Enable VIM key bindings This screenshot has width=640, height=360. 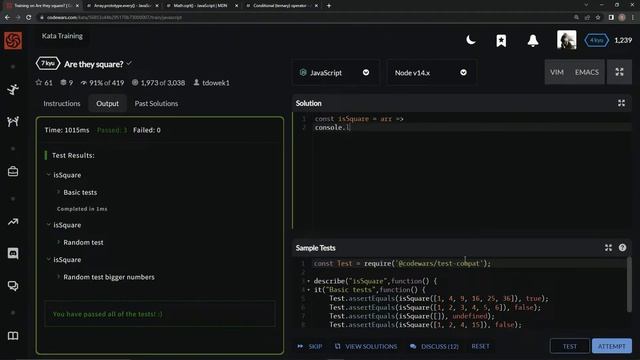[557, 72]
